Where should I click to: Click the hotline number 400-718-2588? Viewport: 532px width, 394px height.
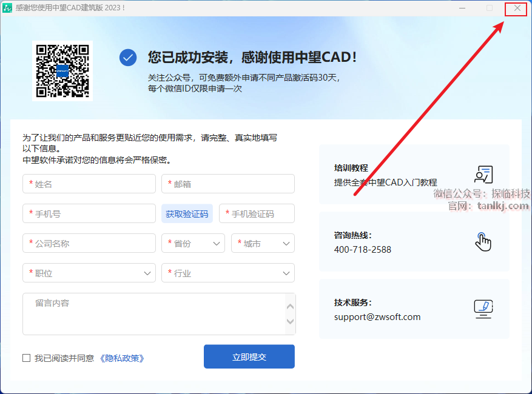pyautogui.click(x=362, y=250)
